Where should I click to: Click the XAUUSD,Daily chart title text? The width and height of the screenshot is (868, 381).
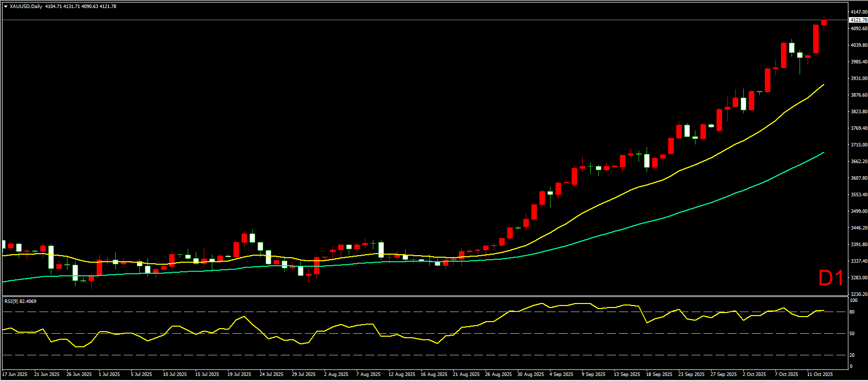(x=26, y=7)
